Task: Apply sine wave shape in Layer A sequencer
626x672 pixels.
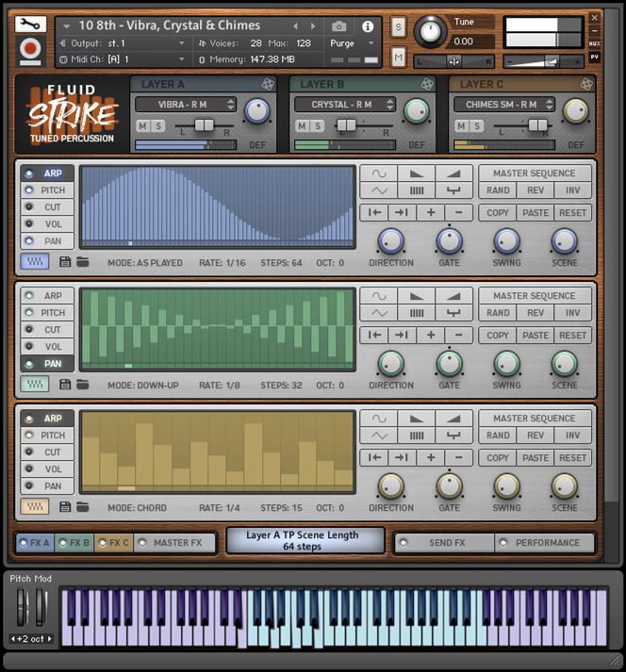Action: [x=379, y=173]
